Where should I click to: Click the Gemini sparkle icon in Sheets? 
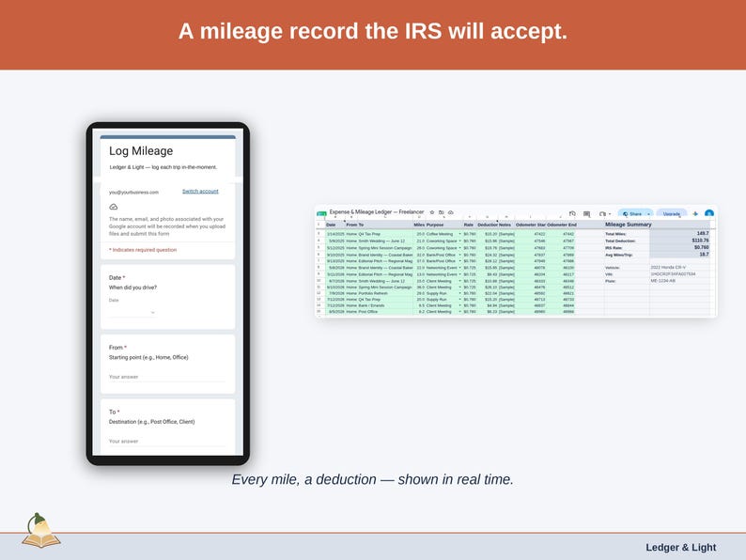(x=695, y=214)
